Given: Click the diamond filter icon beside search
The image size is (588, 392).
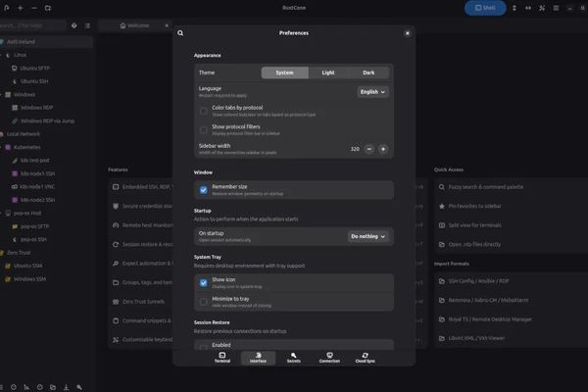Looking at the screenshot, I should 74,25.
